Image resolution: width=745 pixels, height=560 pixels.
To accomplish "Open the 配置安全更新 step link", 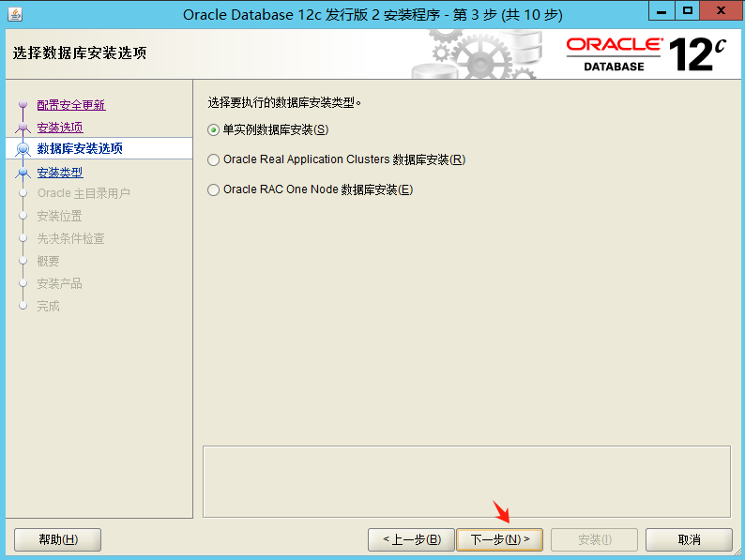I will [x=71, y=105].
